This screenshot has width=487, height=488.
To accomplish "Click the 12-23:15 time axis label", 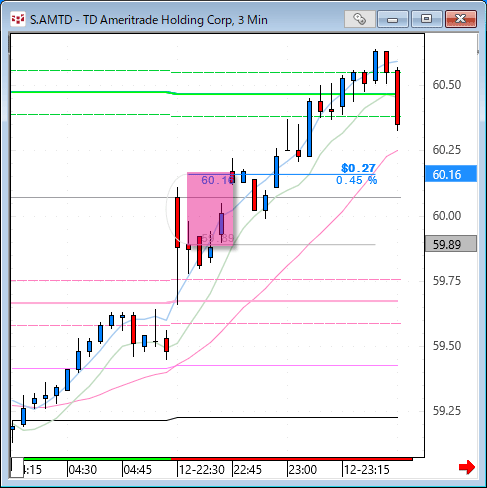I will click(367, 470).
